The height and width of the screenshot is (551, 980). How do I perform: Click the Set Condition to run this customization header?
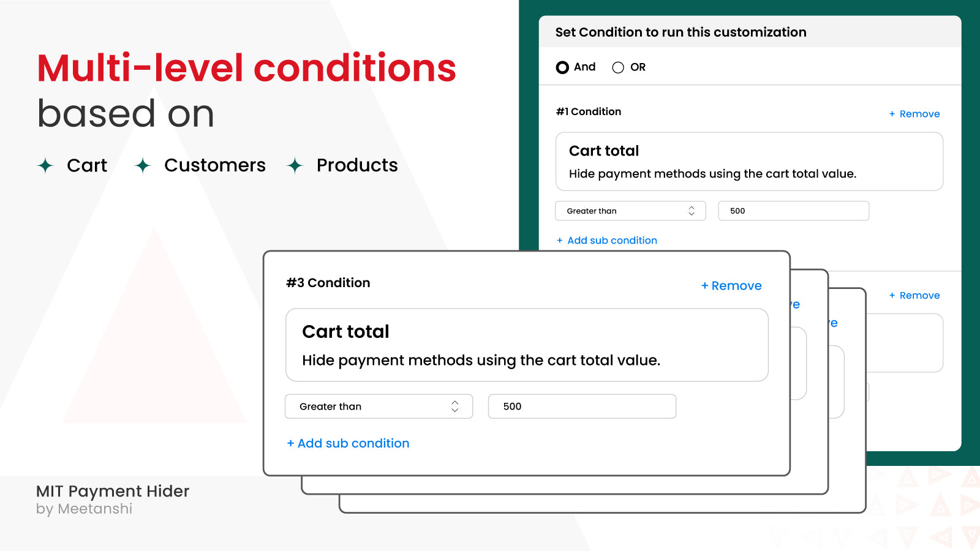tap(680, 32)
